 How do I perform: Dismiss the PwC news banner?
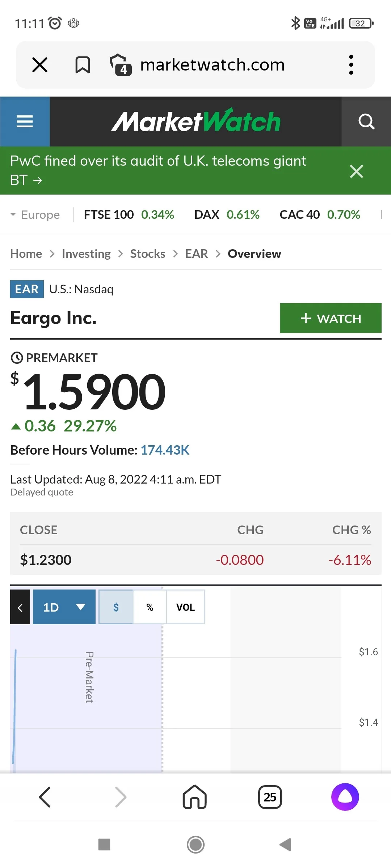pos(357,171)
